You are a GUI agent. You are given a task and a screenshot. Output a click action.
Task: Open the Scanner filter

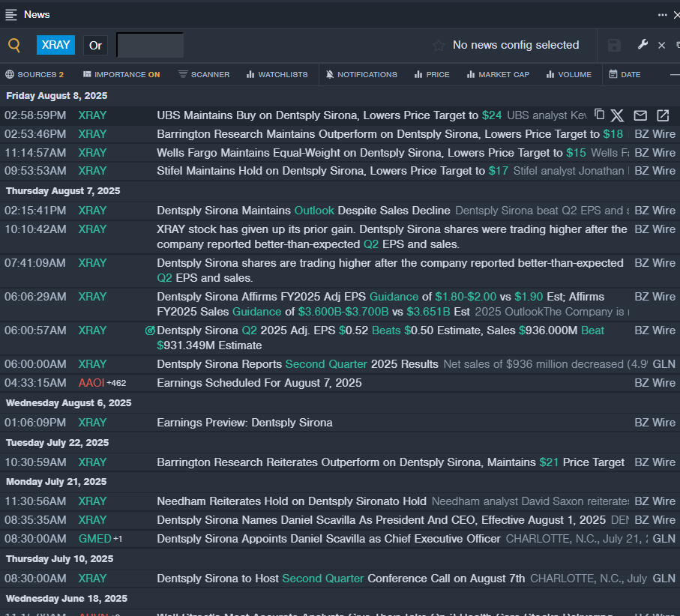pos(204,74)
